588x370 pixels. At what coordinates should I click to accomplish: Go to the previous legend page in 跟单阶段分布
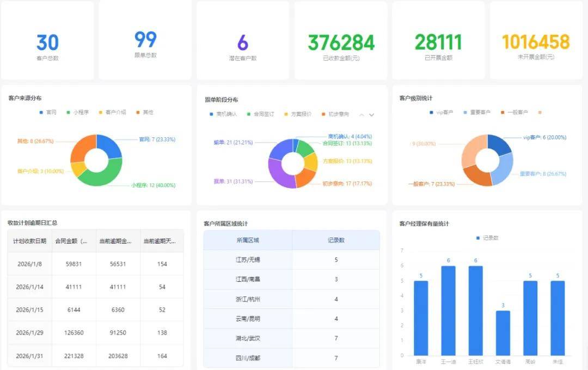pos(362,115)
